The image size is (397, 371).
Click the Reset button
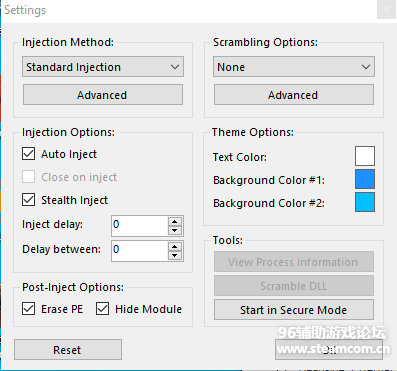(x=68, y=350)
